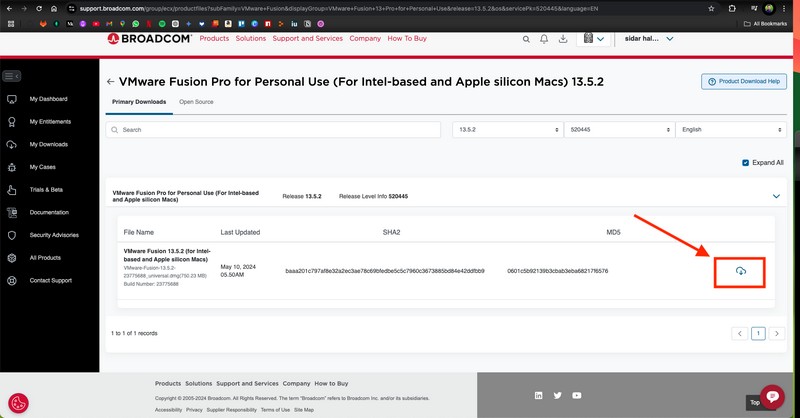Expand the sidar hal... account menu
800x418 pixels.
coord(649,39)
